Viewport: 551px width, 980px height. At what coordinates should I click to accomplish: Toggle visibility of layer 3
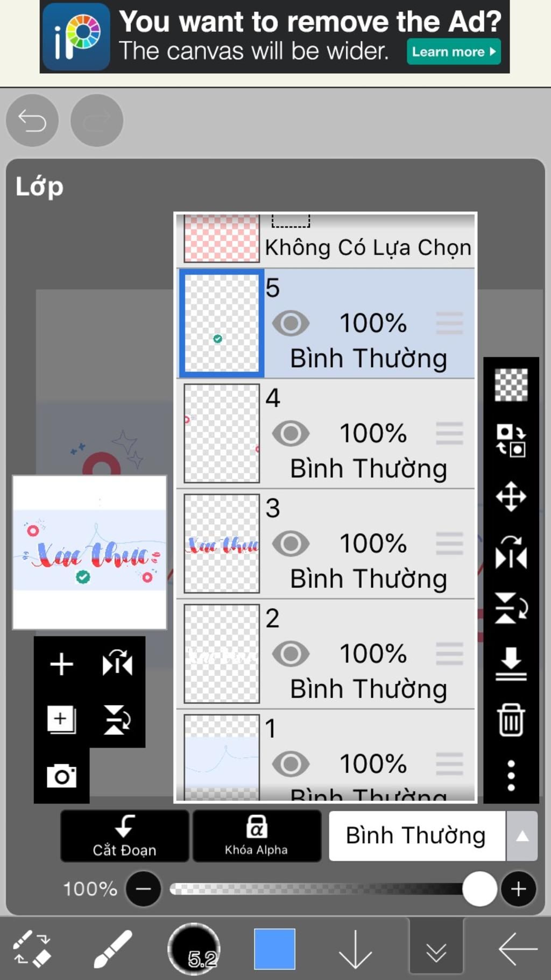[x=291, y=544]
